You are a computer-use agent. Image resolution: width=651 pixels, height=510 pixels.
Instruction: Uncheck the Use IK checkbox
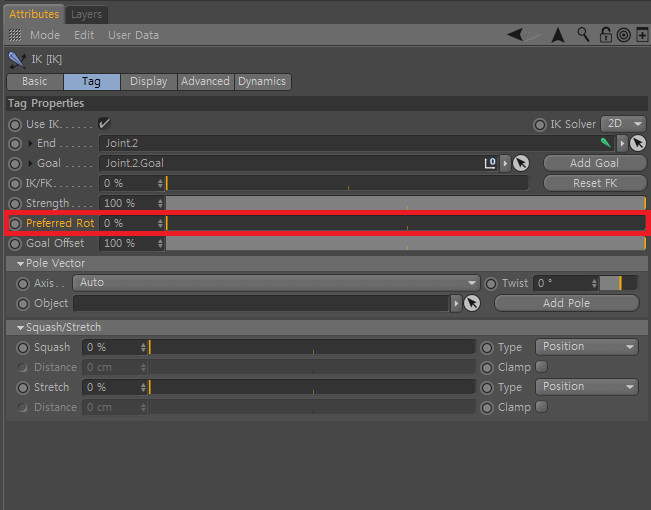(x=104, y=123)
